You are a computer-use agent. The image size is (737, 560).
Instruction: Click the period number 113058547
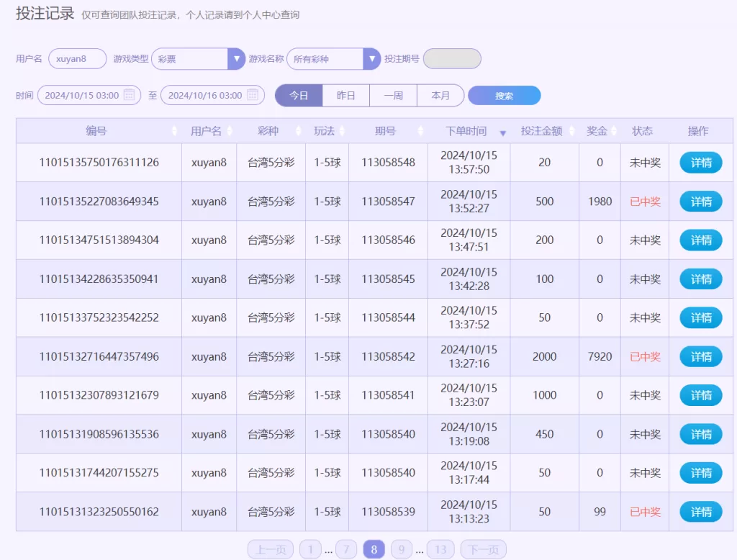(x=388, y=202)
